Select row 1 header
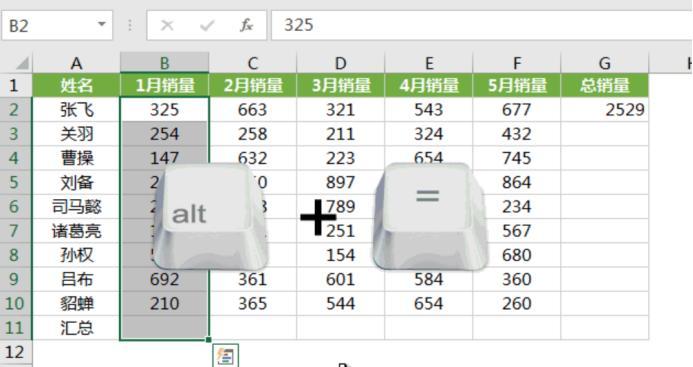Viewport: 693px width, 367px height. pyautogui.click(x=16, y=85)
